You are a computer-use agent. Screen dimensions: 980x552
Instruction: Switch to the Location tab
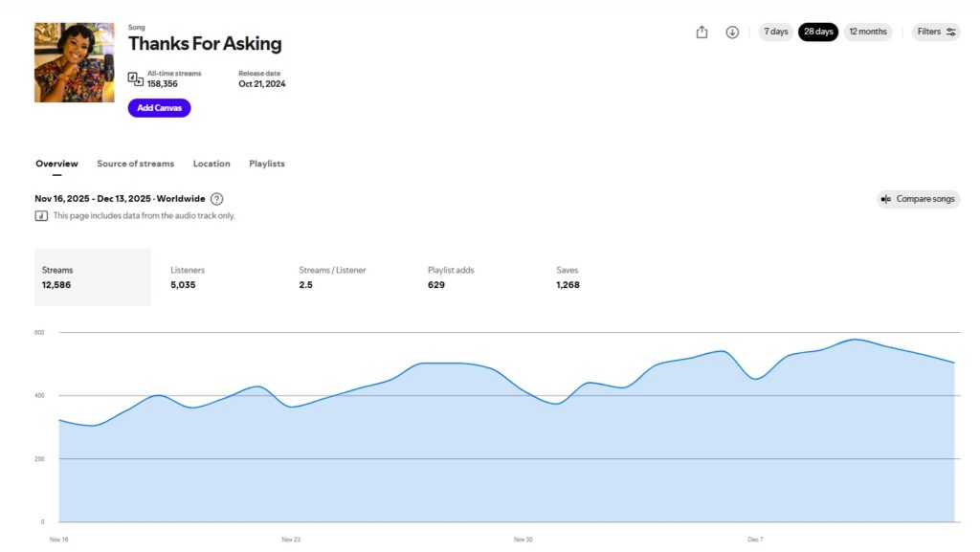[212, 164]
